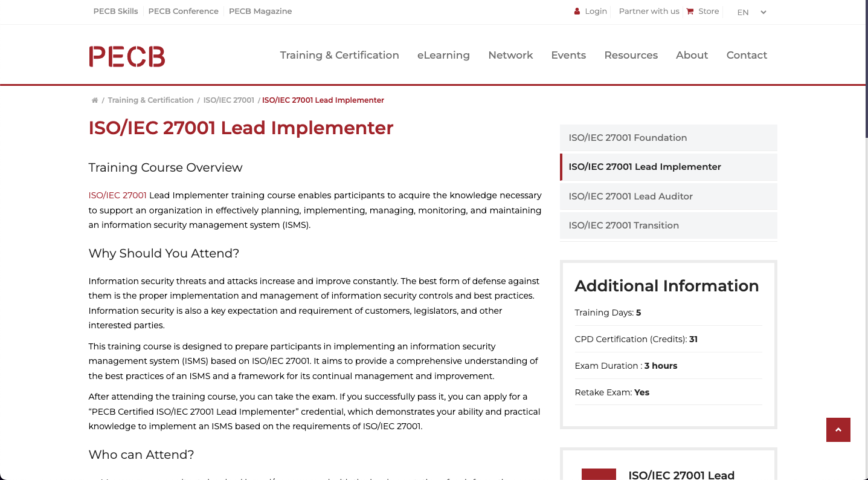
Task: Click the Partner with us link
Action: [649, 11]
